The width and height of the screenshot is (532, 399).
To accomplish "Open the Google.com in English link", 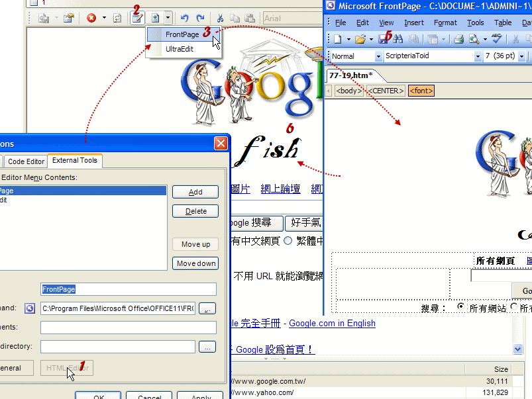I will (332, 324).
